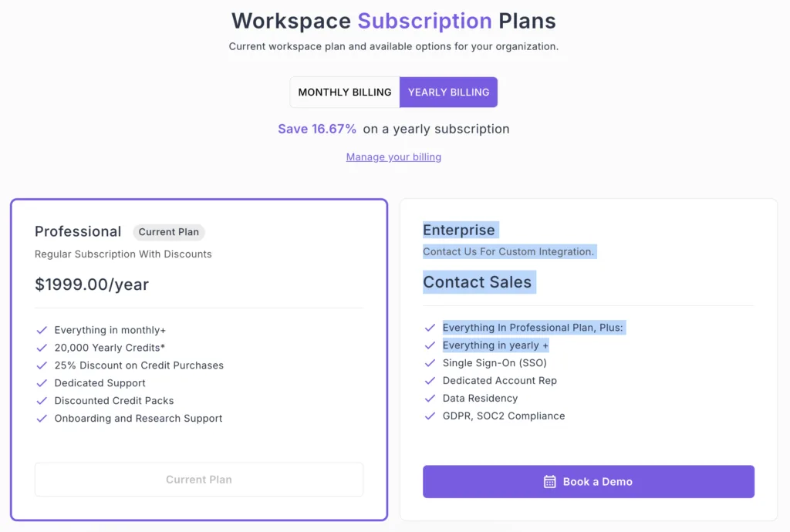Click the Current Plan badge

(x=169, y=232)
